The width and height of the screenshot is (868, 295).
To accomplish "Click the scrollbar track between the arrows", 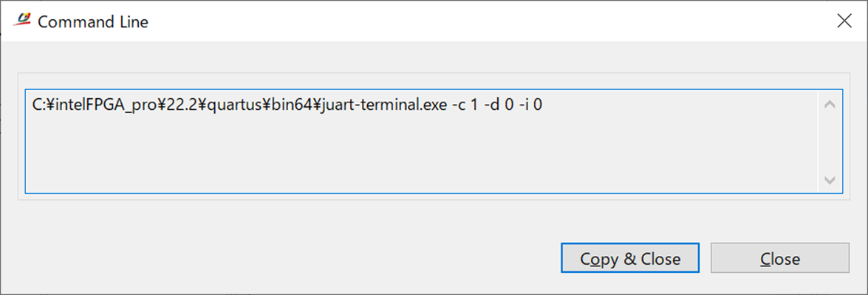I will tap(829, 142).
